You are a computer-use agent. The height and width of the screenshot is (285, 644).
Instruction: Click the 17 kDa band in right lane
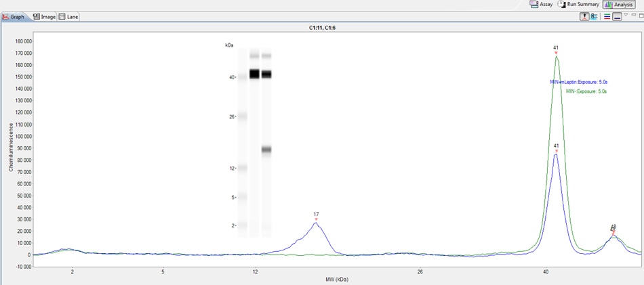coord(266,150)
